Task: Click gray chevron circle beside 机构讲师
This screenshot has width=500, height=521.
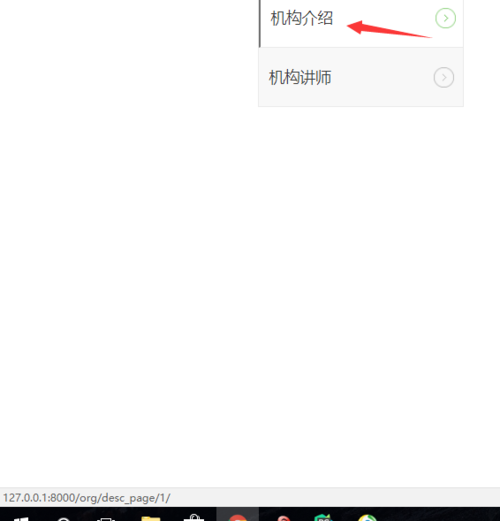Action: 444,77
